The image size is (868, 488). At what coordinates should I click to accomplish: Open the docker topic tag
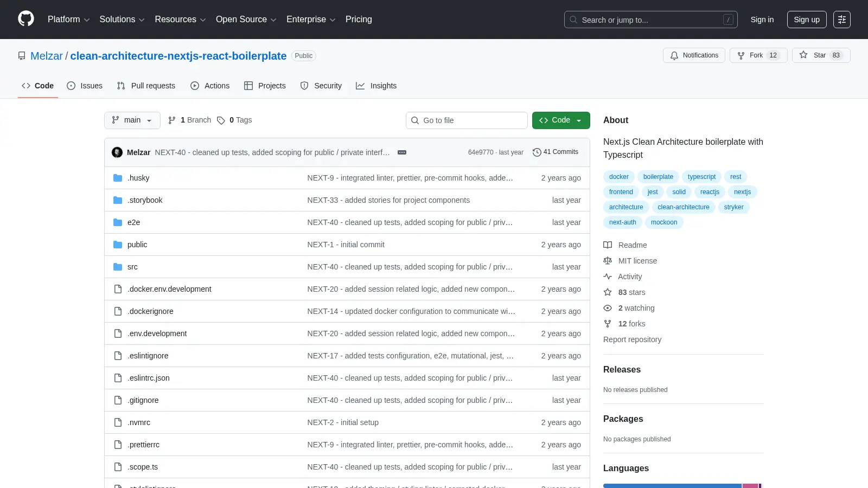coord(619,177)
